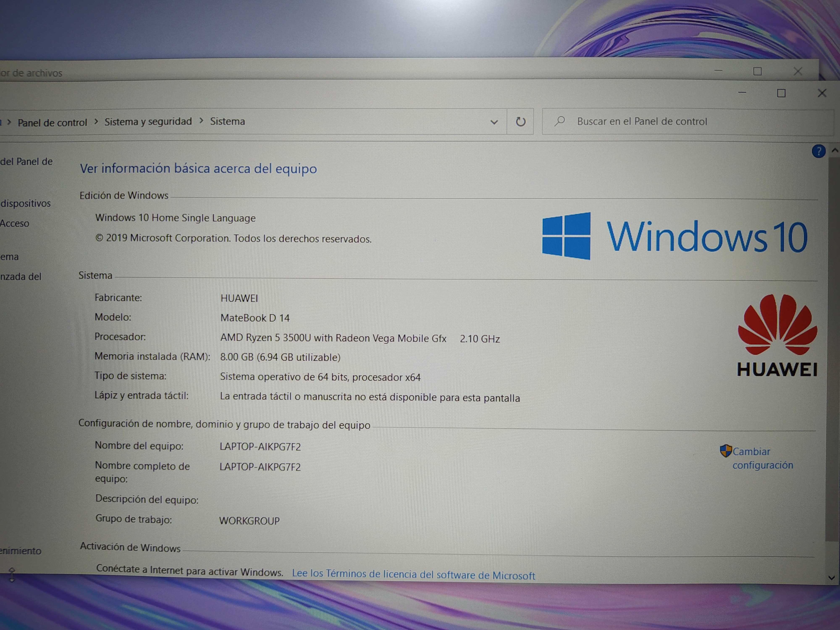Screen dimensions: 840x630
Task: Close the Sistema control panel window
Action: (822, 93)
